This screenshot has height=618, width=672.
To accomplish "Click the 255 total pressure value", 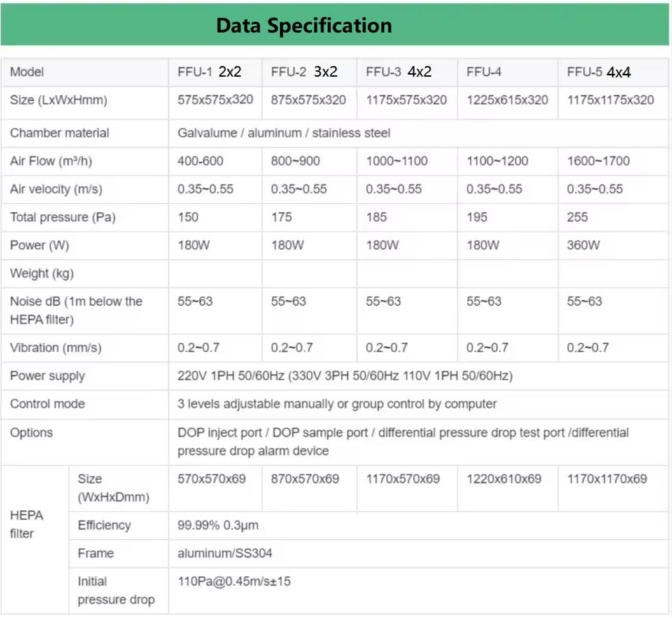I will point(577,218).
